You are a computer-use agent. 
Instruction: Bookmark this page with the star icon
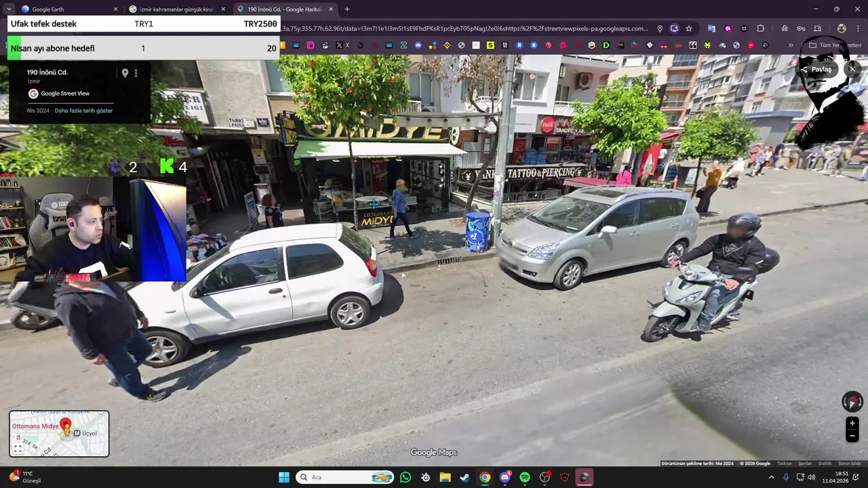click(689, 28)
